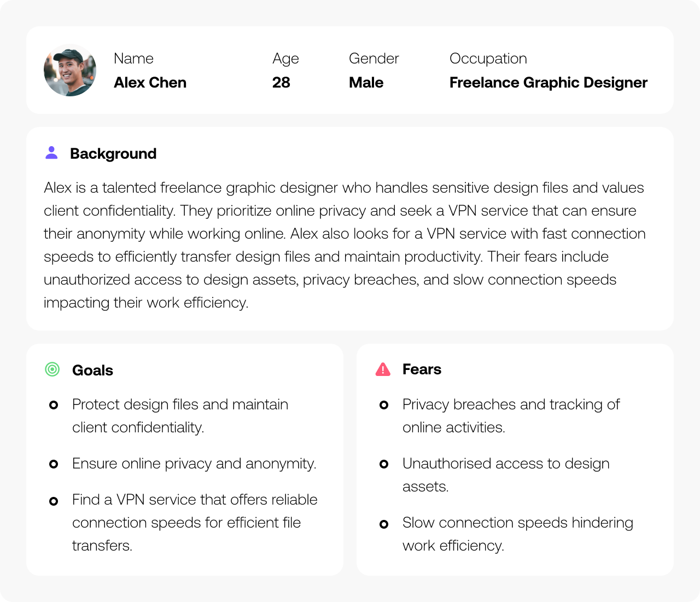
Task: Click occupation Freelance Graphic Designer
Action: tap(549, 83)
